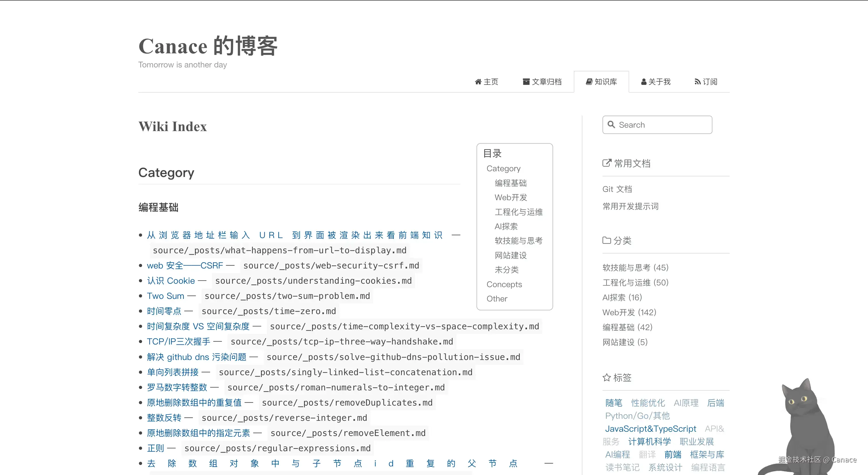868x475 pixels.
Task: Click the external-link icon beside 常用文档
Action: 607,163
